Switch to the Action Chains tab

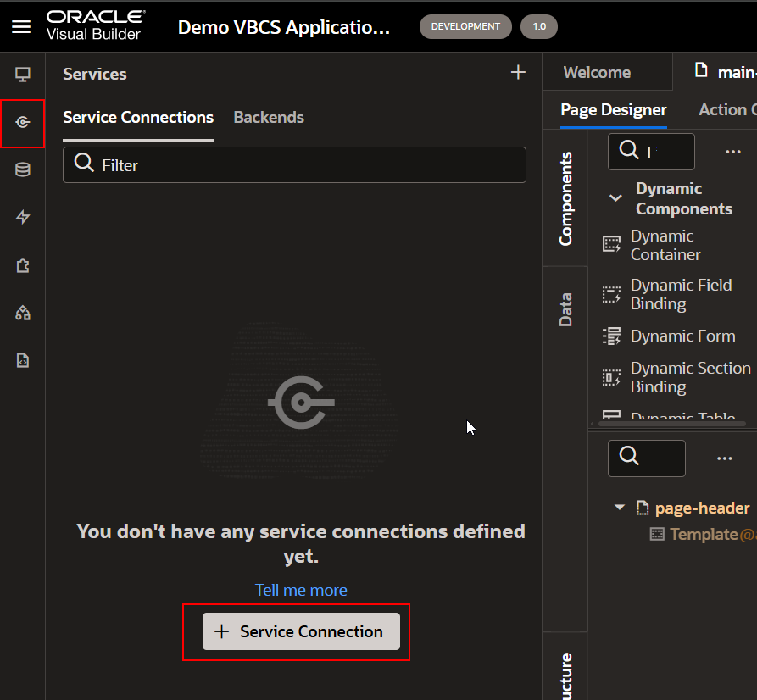click(x=727, y=110)
